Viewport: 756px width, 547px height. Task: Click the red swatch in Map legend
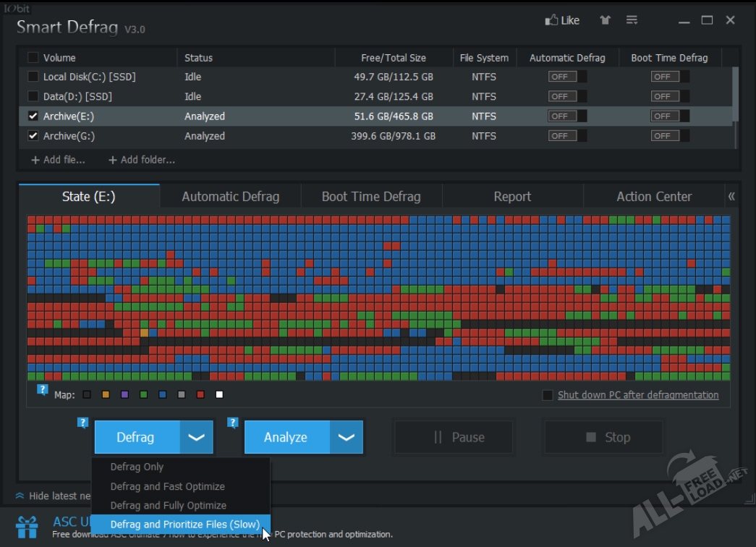pyautogui.click(x=200, y=394)
